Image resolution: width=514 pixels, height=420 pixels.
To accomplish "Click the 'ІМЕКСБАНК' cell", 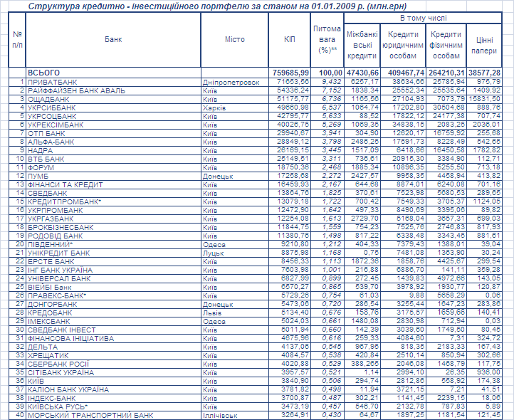I will (x=113, y=321).
